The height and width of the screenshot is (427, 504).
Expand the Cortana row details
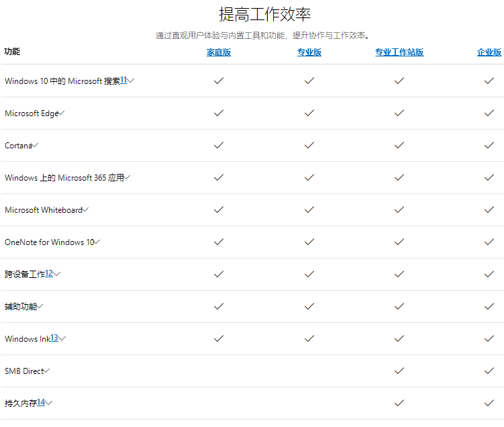click(x=35, y=145)
